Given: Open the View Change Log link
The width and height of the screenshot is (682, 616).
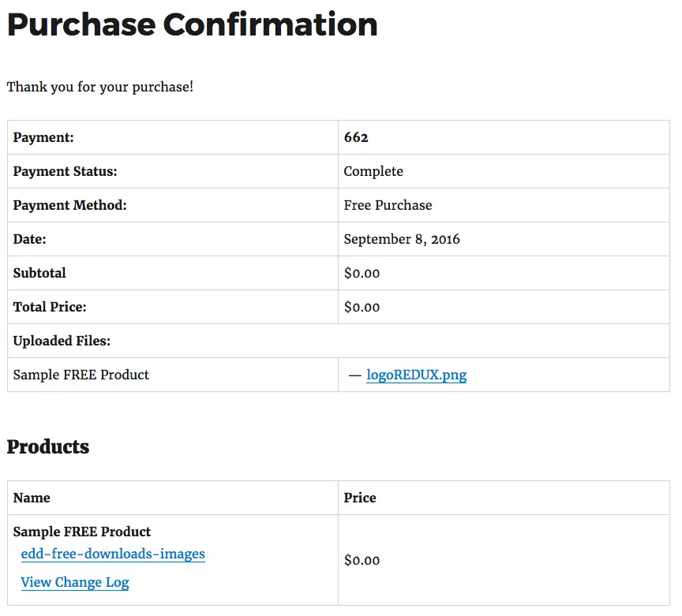Looking at the screenshot, I should coord(75,582).
